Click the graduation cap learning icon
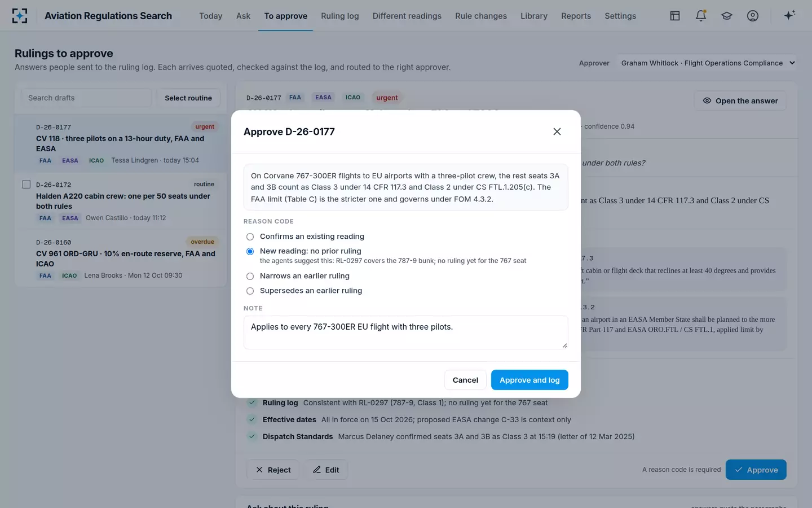Screen dimensions: 812x508 [x=727, y=16]
